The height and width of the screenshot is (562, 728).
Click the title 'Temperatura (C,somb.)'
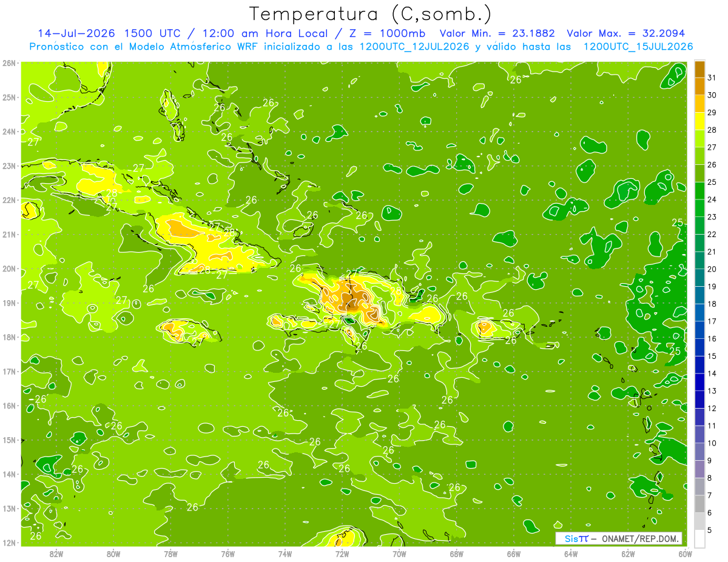(371, 14)
